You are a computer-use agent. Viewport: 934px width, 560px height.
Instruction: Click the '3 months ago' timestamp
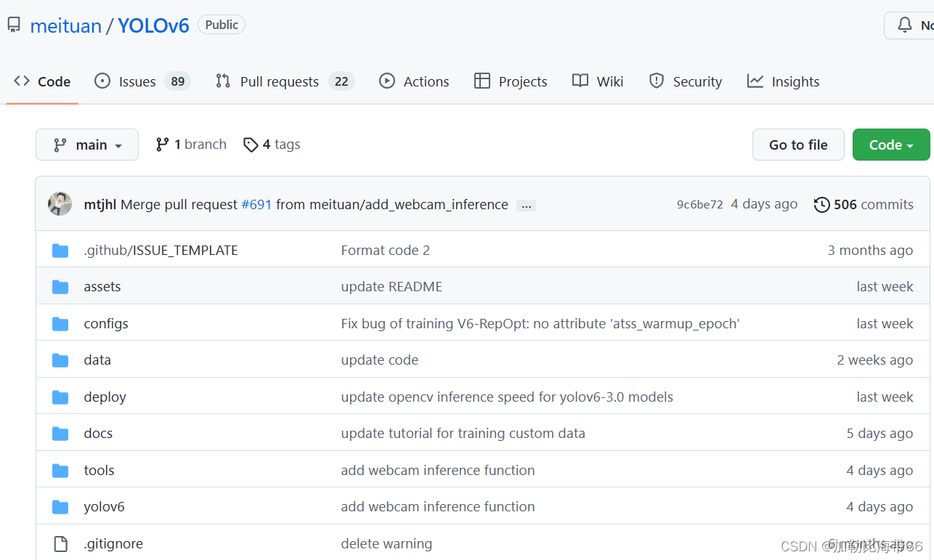pos(870,251)
